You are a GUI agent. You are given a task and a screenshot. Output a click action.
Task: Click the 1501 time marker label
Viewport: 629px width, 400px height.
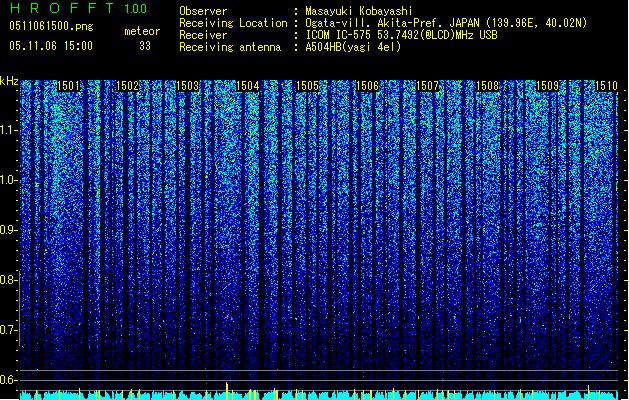point(69,86)
